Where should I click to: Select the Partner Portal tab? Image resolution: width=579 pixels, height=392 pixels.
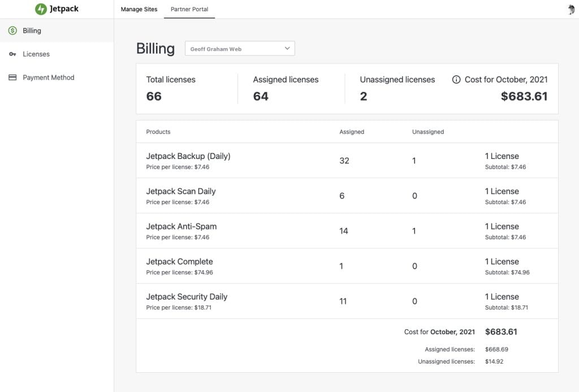point(189,9)
